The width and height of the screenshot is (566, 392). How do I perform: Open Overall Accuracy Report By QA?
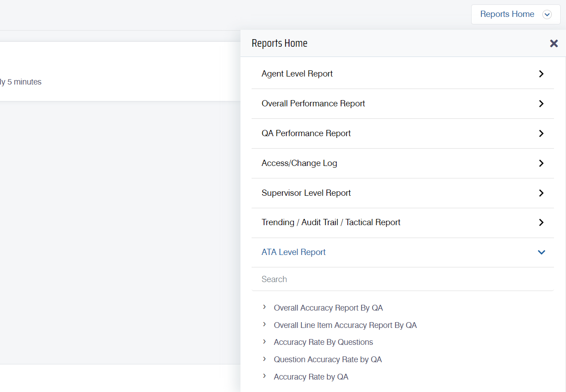tap(328, 308)
